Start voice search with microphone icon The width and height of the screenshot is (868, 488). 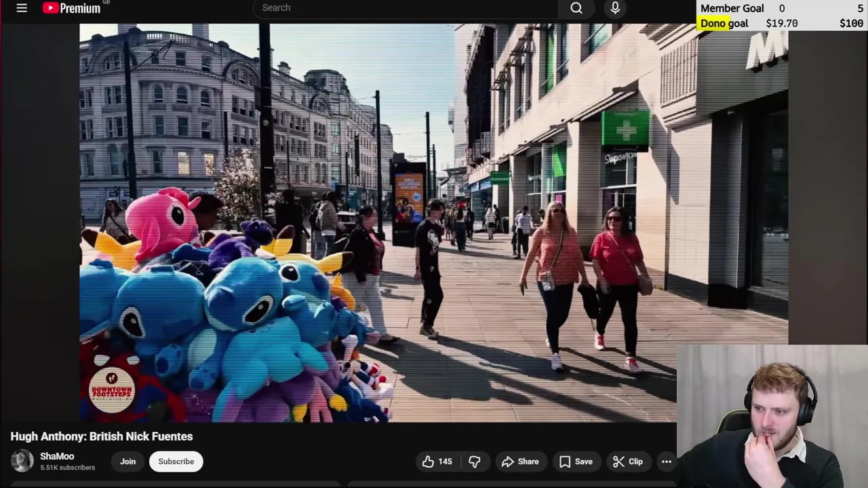click(615, 8)
